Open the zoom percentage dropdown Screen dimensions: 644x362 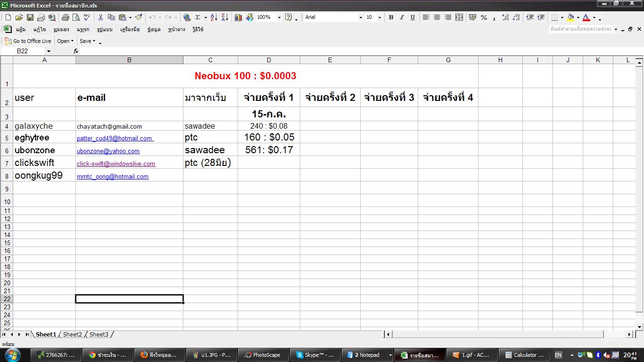(279, 17)
